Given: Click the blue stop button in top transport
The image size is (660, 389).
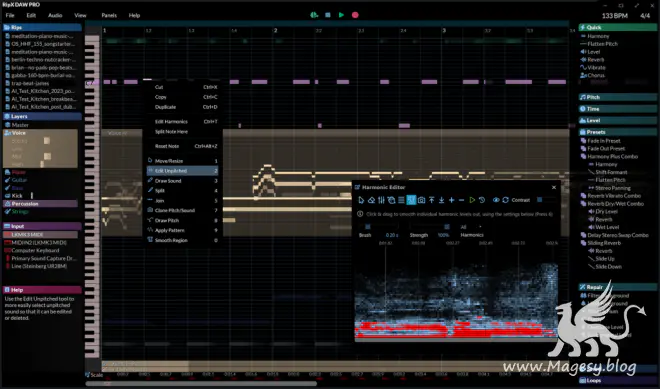Looking at the screenshot, I should pos(328,15).
